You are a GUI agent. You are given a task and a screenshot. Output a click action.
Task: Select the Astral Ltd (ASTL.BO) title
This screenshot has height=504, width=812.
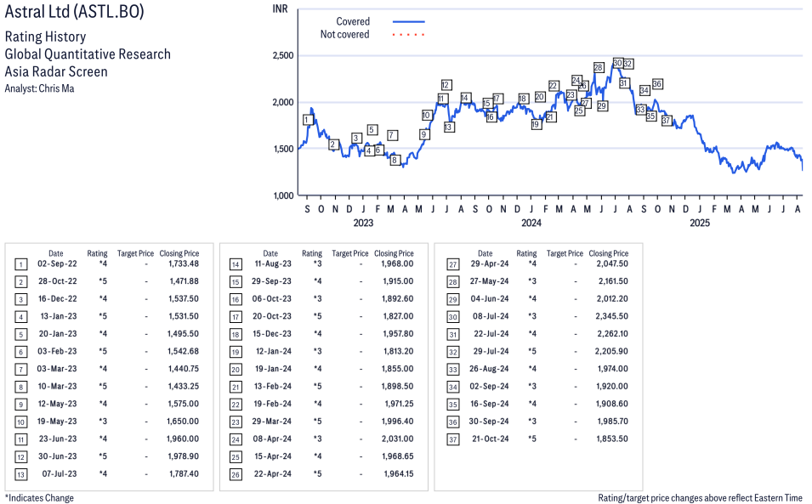pos(75,12)
